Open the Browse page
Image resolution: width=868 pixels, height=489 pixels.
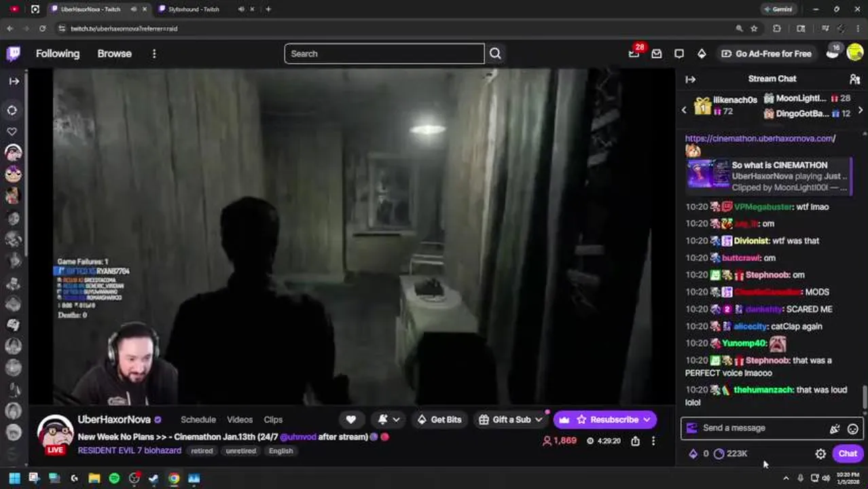click(x=114, y=54)
